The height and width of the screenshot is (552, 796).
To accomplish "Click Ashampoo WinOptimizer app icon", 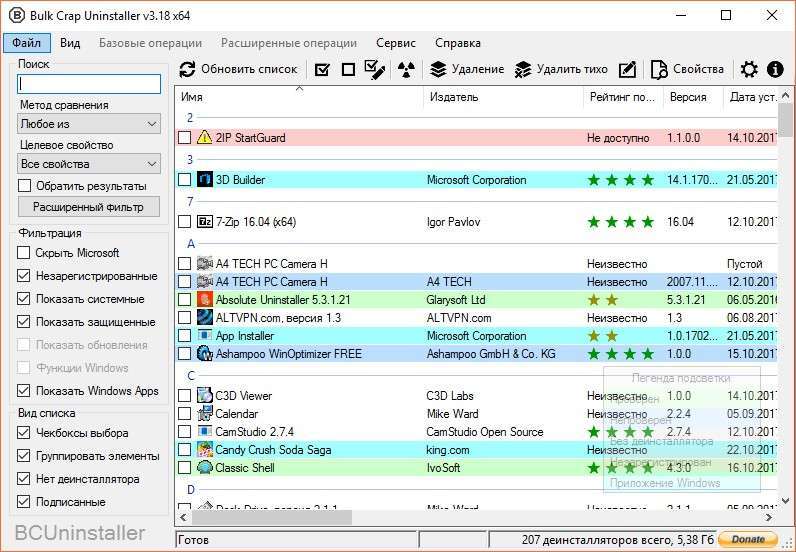I will pos(204,353).
